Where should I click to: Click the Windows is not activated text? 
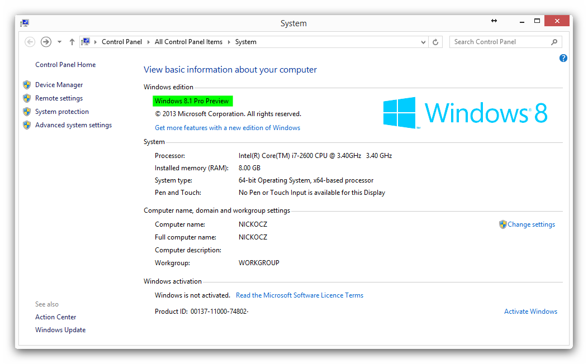[x=192, y=295]
